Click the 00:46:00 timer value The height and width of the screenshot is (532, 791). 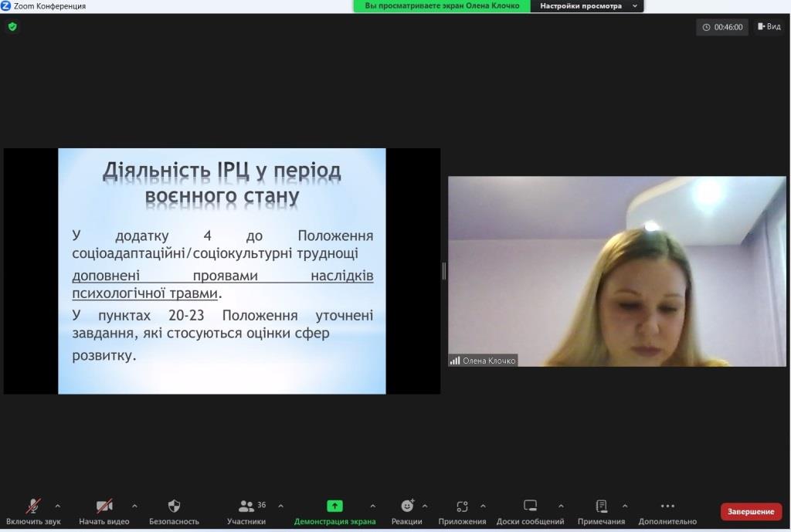tap(728, 27)
